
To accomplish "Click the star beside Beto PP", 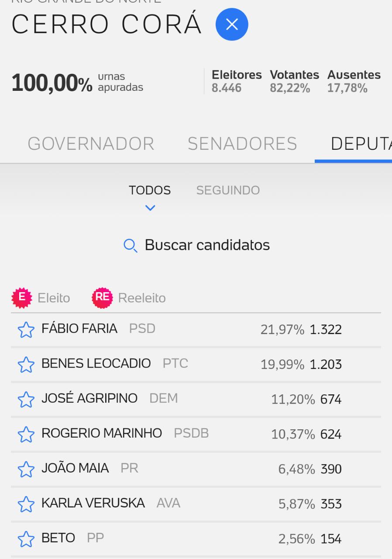I will pos(26,539).
